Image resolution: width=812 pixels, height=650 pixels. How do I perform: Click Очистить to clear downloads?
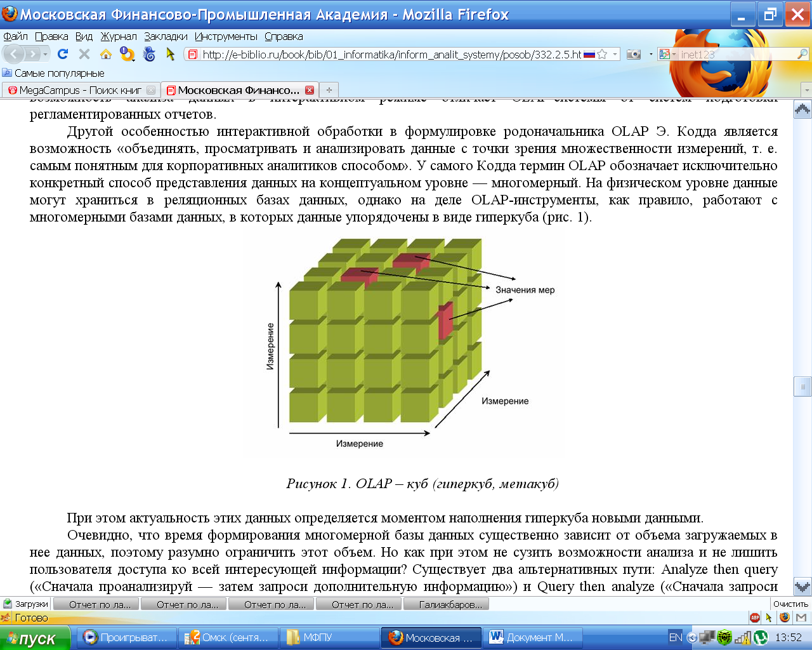(x=790, y=604)
